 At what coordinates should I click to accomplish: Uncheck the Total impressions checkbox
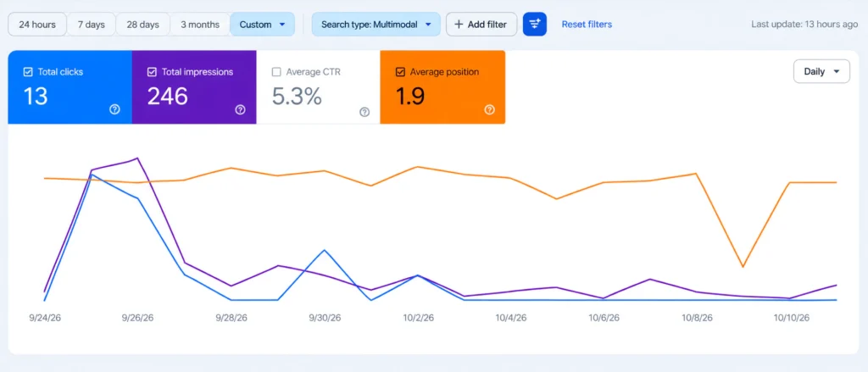153,72
